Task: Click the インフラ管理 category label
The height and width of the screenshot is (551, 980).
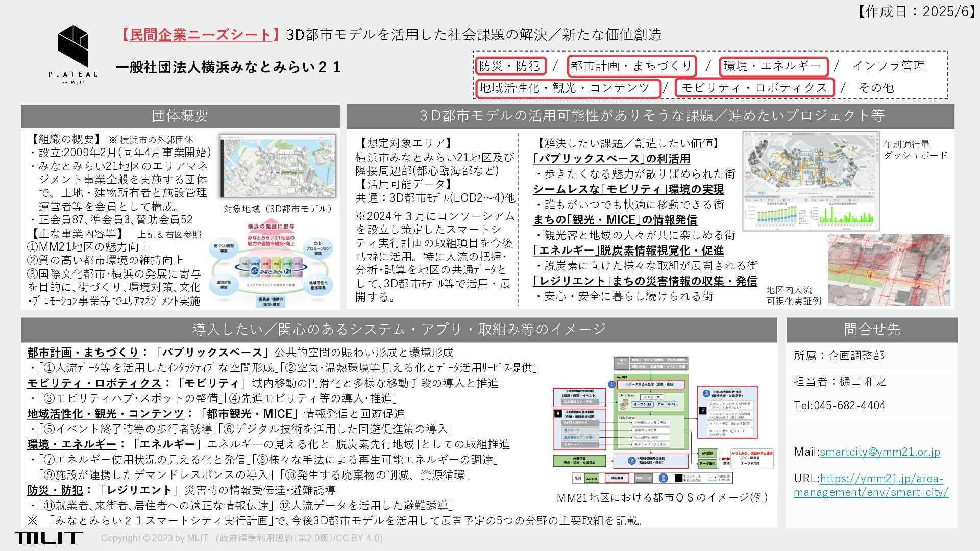Action: coord(889,66)
